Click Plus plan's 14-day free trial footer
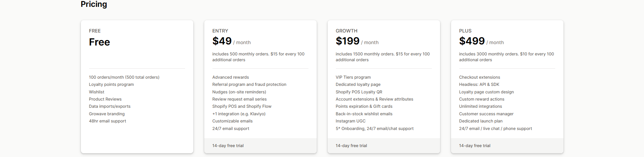This screenshot has width=644, height=157. (475, 146)
